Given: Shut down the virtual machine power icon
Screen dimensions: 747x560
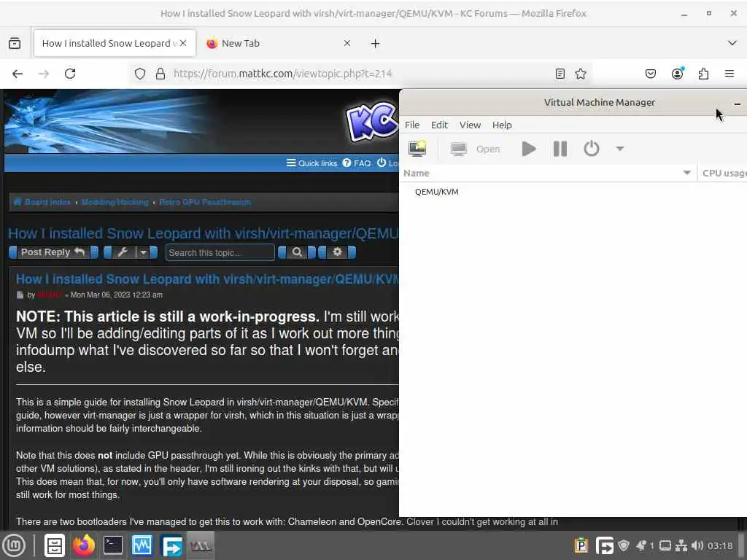Looking at the screenshot, I should click(x=591, y=149).
